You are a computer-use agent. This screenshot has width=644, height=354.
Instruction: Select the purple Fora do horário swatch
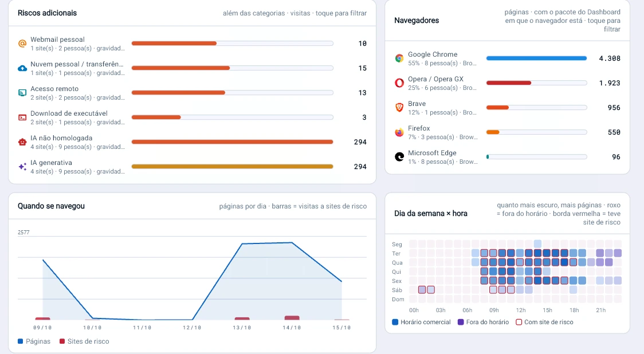(461, 322)
